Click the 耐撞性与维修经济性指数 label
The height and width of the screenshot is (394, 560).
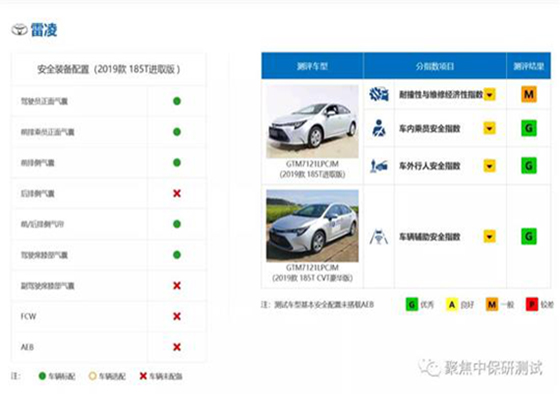point(441,95)
